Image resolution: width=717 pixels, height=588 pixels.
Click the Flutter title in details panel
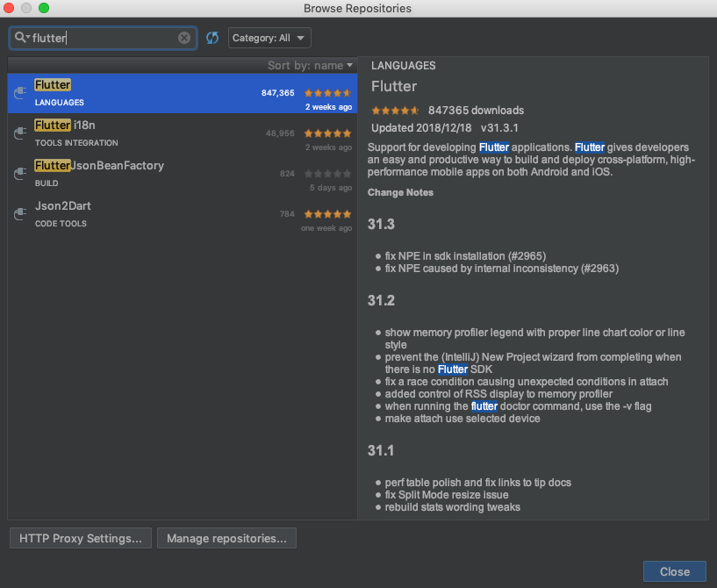pos(394,86)
